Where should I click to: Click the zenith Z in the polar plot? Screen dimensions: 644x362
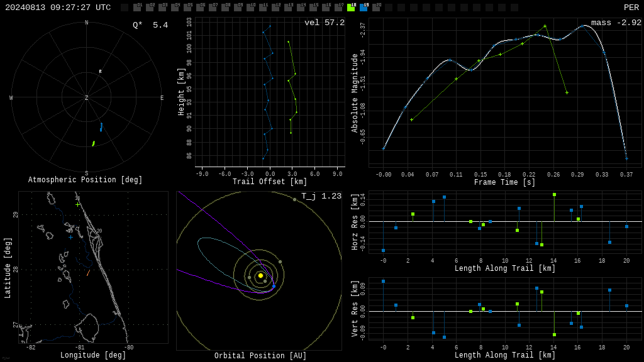[86, 97]
